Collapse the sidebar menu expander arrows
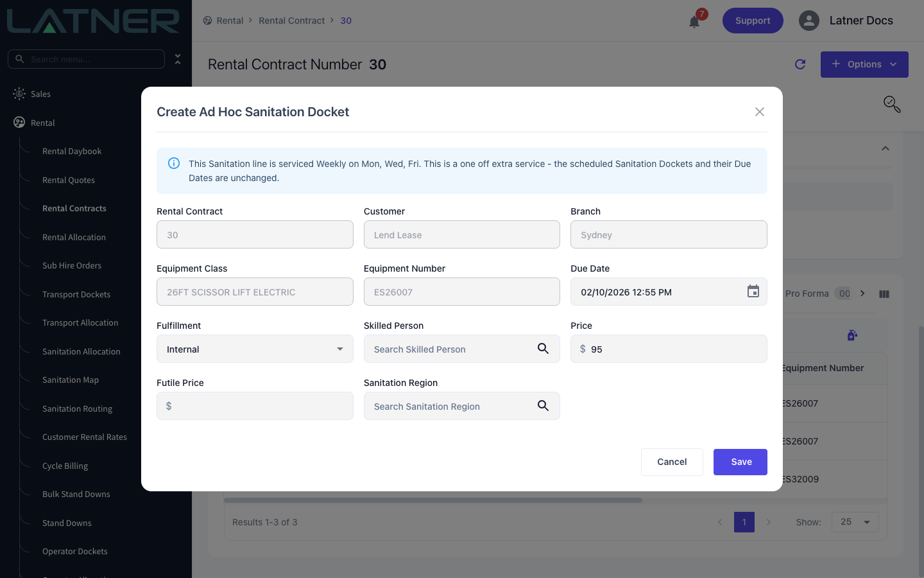 coord(178,59)
